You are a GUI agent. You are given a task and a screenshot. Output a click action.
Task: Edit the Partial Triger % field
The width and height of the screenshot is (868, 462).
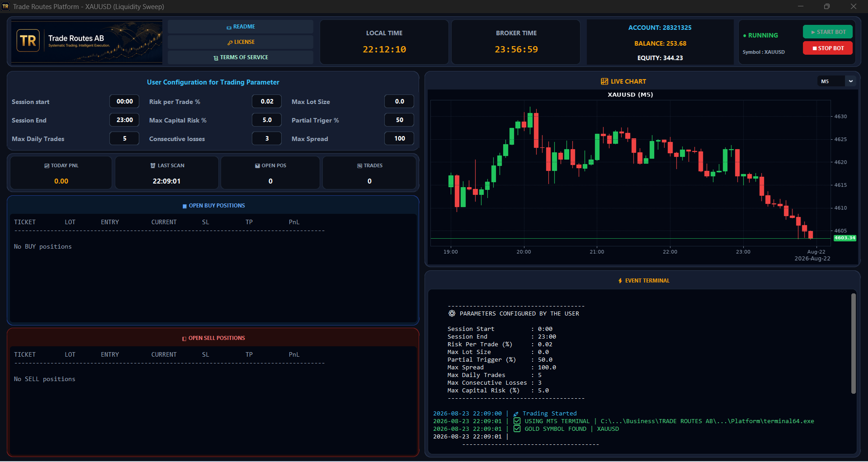coord(399,120)
